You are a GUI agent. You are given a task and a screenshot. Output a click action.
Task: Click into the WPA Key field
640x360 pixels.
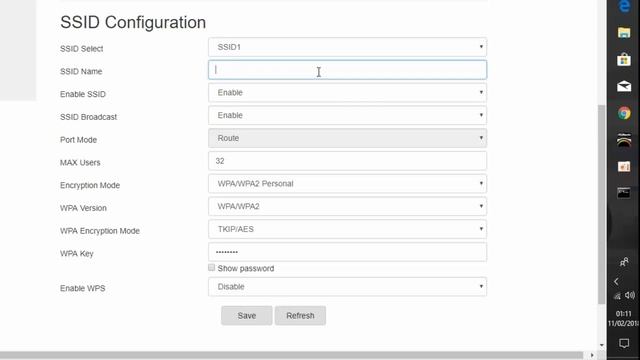click(x=347, y=252)
